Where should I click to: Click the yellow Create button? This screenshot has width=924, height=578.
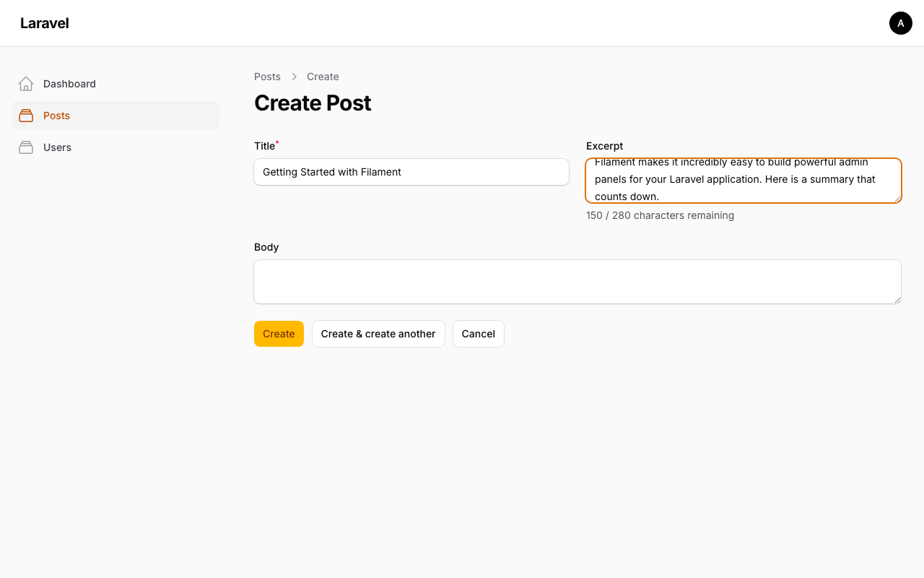click(279, 334)
